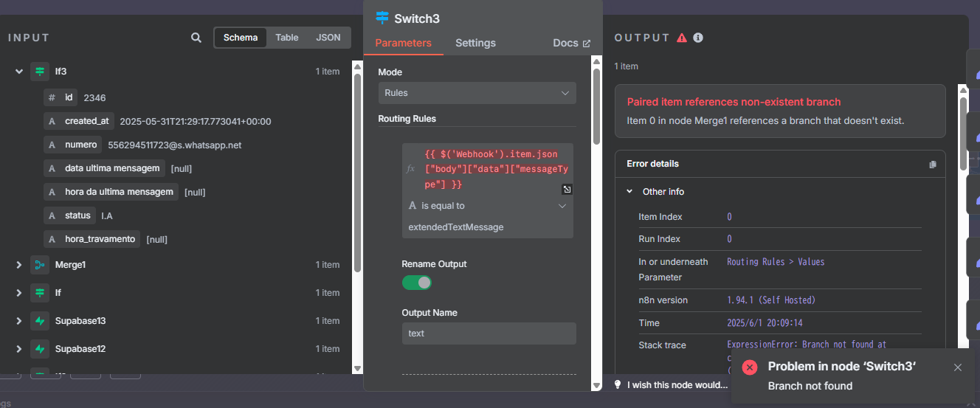Click the number type icon for the id field
Viewport: 980px width, 408px height.
pyautogui.click(x=52, y=97)
